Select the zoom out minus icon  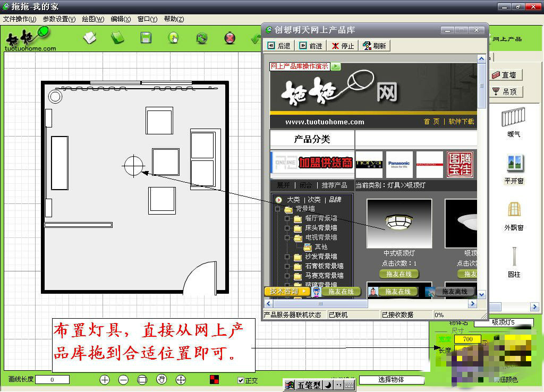point(123,379)
